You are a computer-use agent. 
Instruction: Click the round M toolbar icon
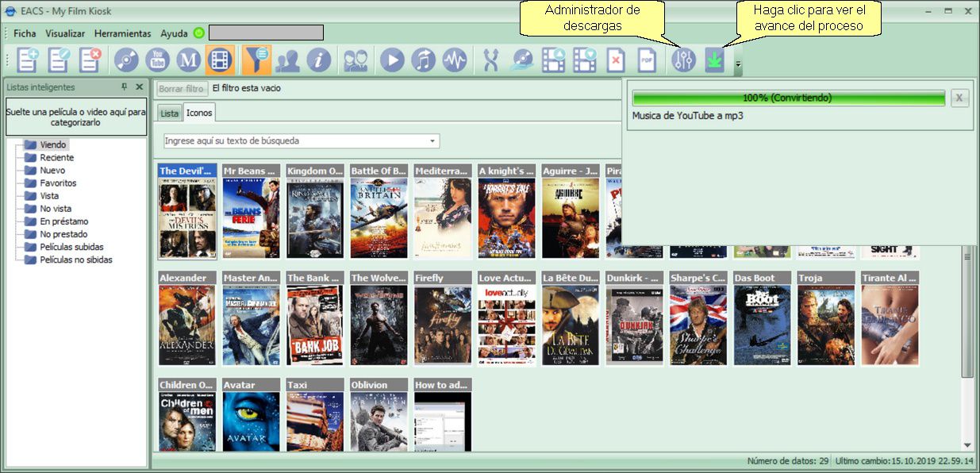[x=188, y=60]
